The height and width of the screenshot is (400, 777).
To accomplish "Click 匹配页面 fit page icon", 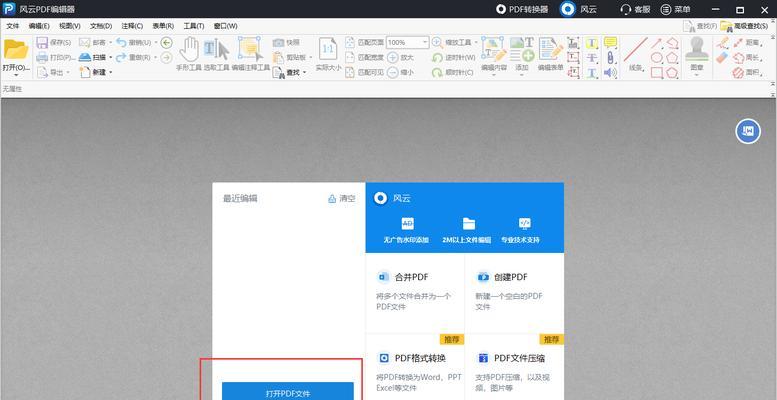I will [350, 43].
